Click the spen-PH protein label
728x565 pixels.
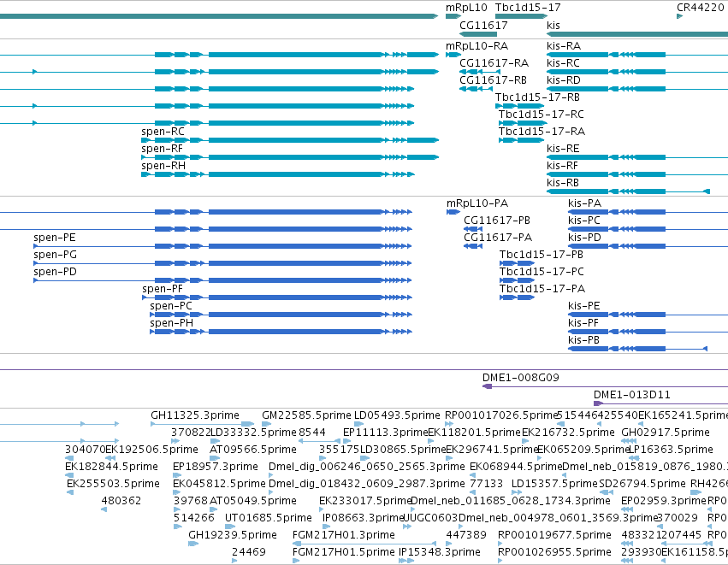171,324
